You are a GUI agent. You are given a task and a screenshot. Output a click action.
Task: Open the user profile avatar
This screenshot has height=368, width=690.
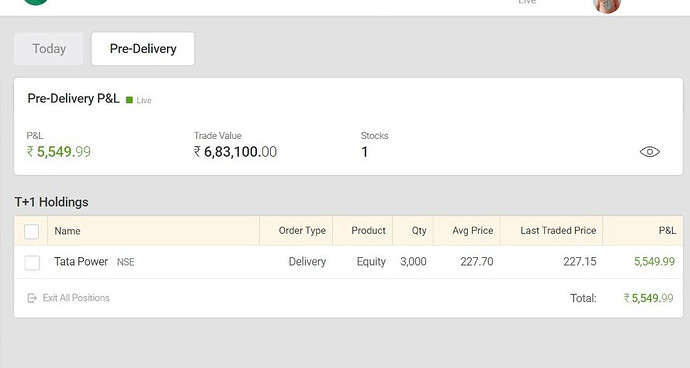[607, 5]
